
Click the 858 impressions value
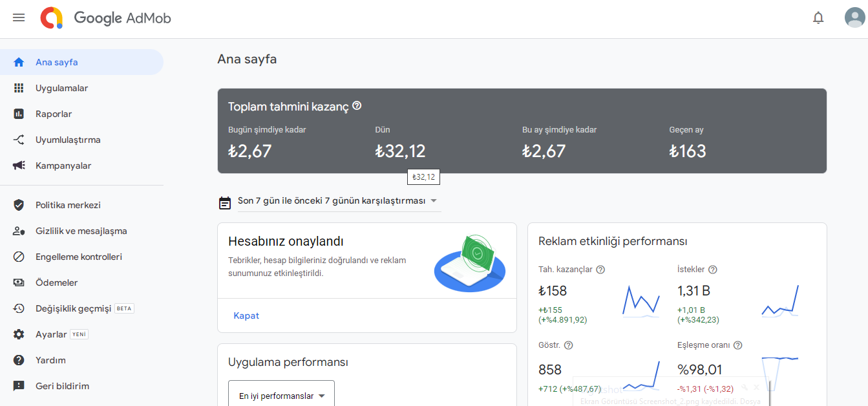pyautogui.click(x=550, y=370)
